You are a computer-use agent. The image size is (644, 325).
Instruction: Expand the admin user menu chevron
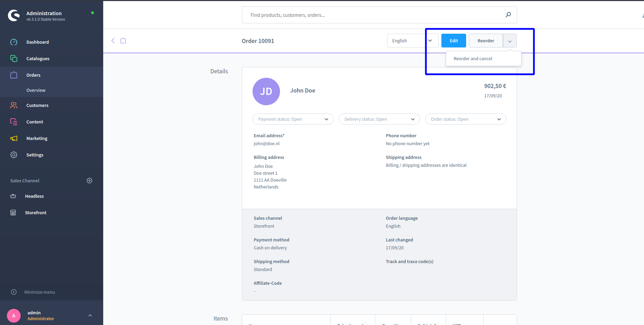point(90,315)
